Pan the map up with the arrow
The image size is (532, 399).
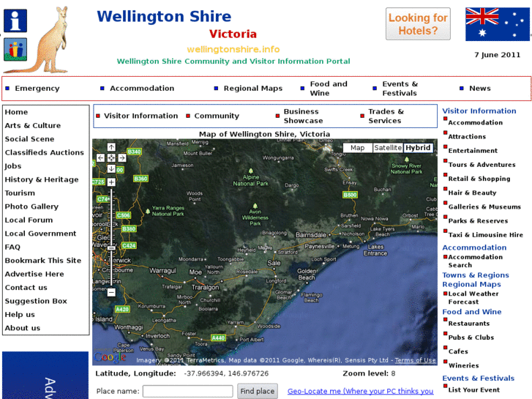(111, 147)
